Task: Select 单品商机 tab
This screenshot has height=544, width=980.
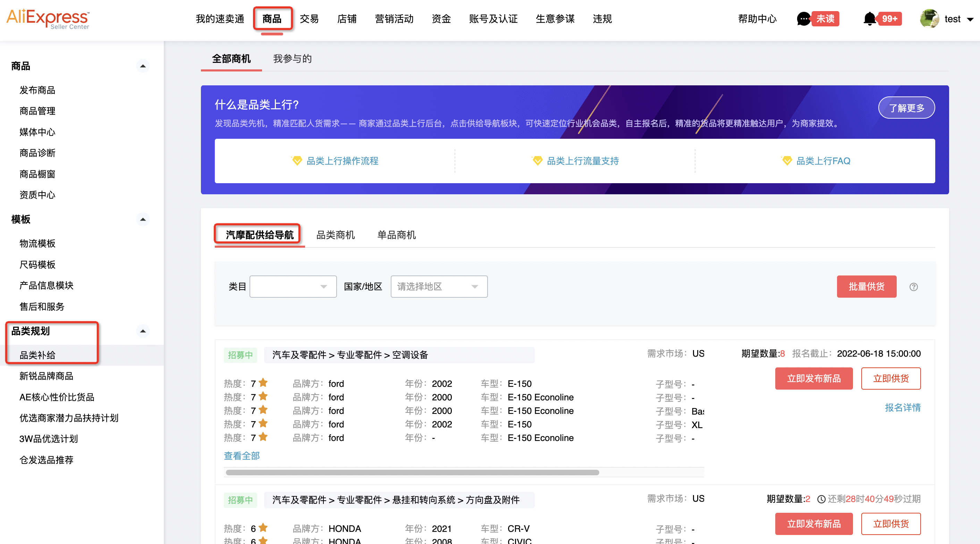Action: 396,235
